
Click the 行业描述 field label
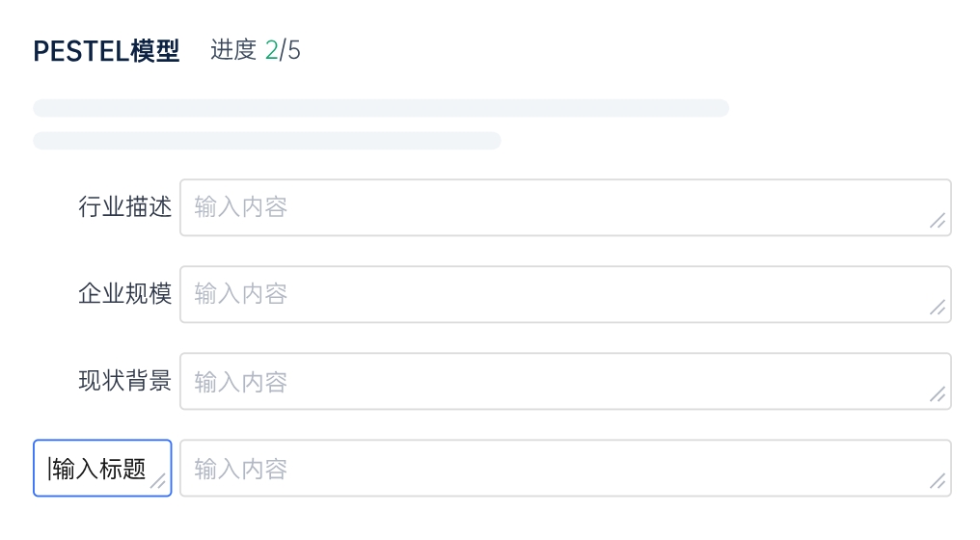click(124, 207)
